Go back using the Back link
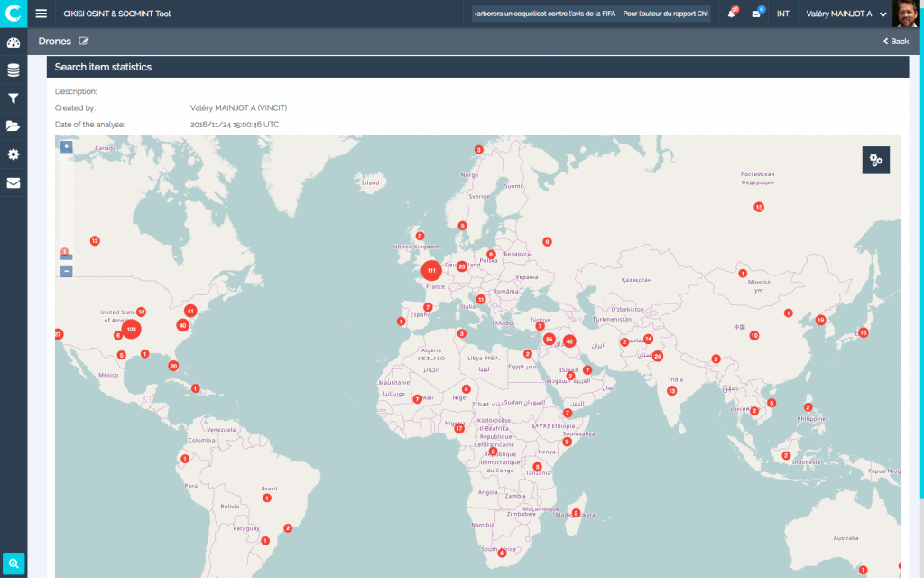The image size is (924, 578). click(x=895, y=42)
